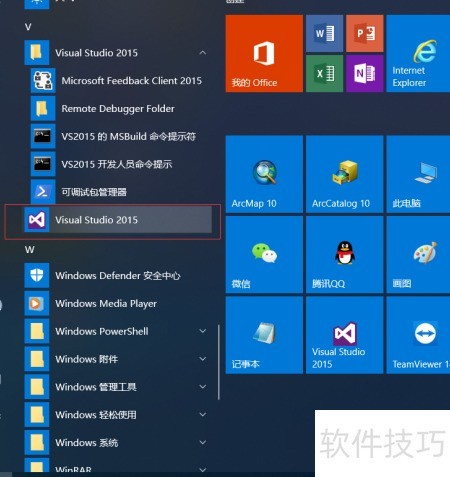Open the Word tile in Office group
The width and height of the screenshot is (450, 477).
[x=324, y=33]
